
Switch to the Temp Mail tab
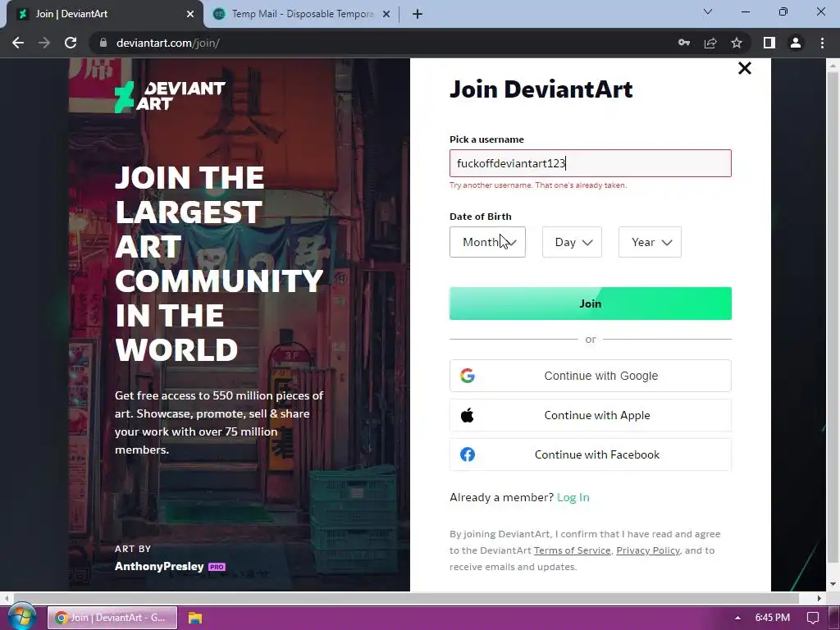click(302, 14)
